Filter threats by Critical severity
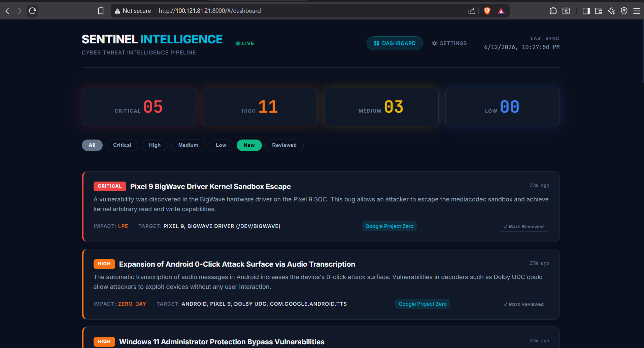 (x=122, y=145)
